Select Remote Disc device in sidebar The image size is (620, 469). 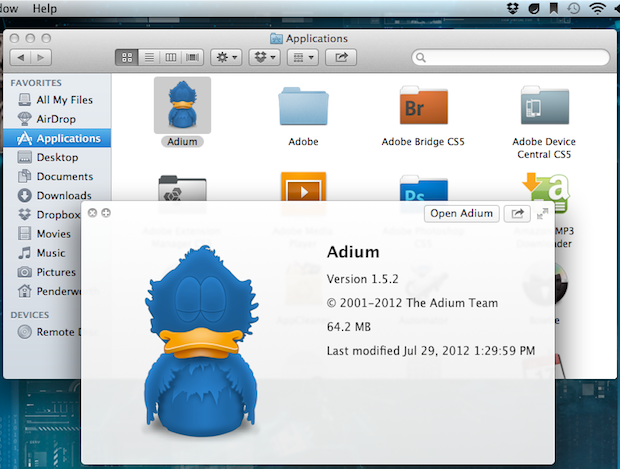tap(47, 332)
